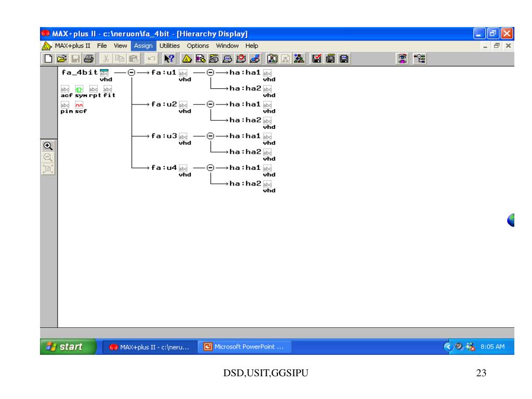Select the fa:u1 node label

tap(164, 72)
